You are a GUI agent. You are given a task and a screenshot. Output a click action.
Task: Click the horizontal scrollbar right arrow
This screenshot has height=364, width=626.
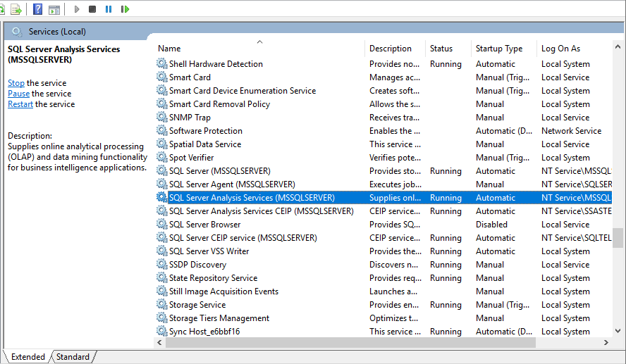tap(606, 342)
